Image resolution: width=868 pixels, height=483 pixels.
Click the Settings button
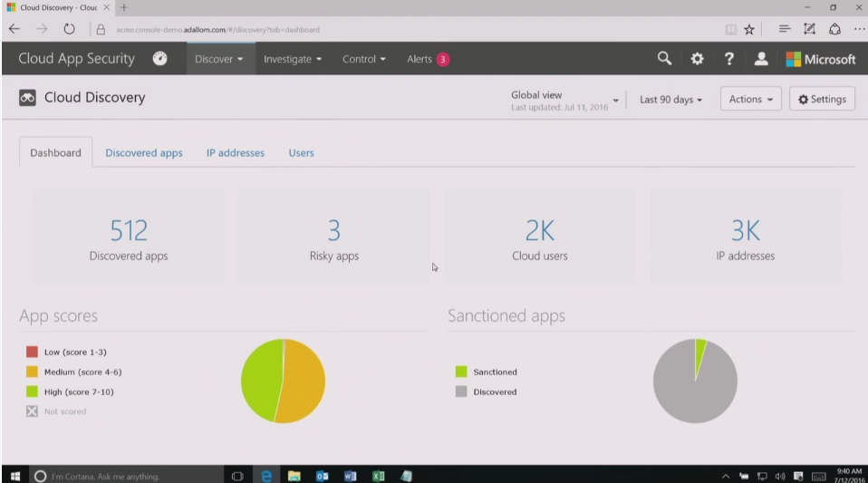[x=822, y=100]
